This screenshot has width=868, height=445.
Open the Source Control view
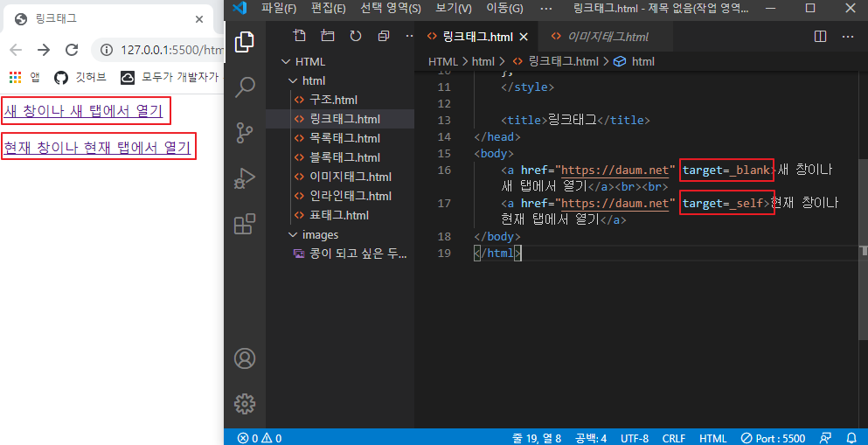pyautogui.click(x=244, y=133)
